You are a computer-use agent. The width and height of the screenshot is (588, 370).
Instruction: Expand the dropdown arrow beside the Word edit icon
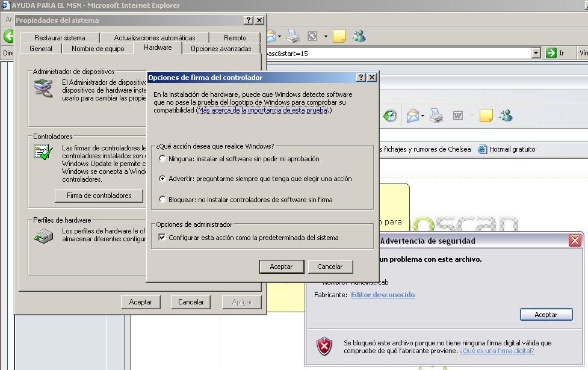pyautogui.click(x=472, y=116)
